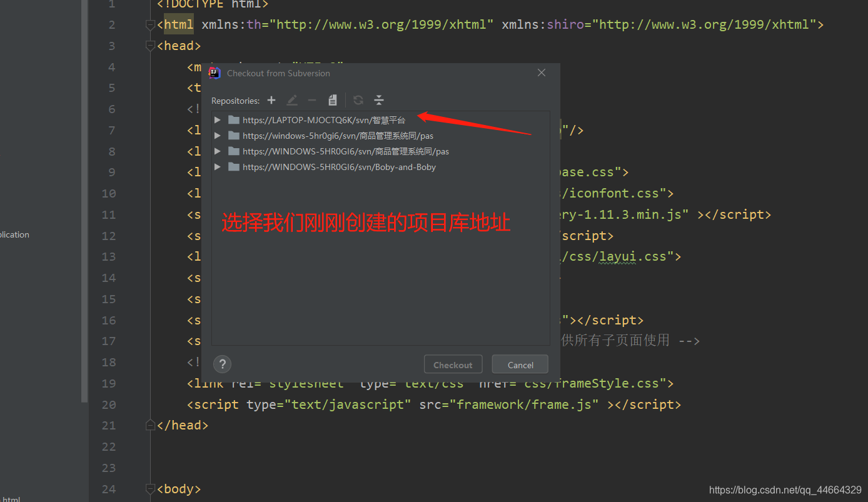Click the refresh repositories icon
868x502 pixels.
tap(358, 100)
